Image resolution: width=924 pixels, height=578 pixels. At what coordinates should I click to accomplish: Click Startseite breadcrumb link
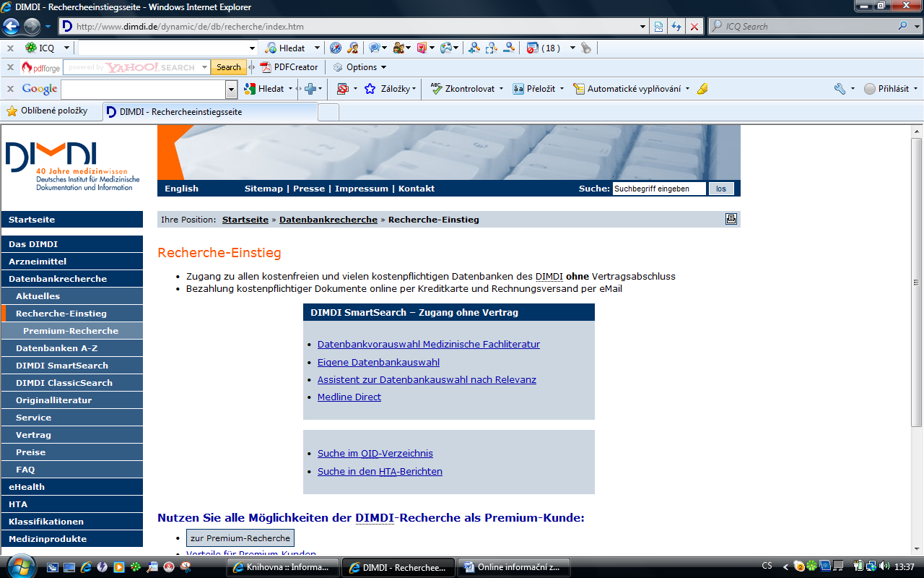pyautogui.click(x=245, y=220)
